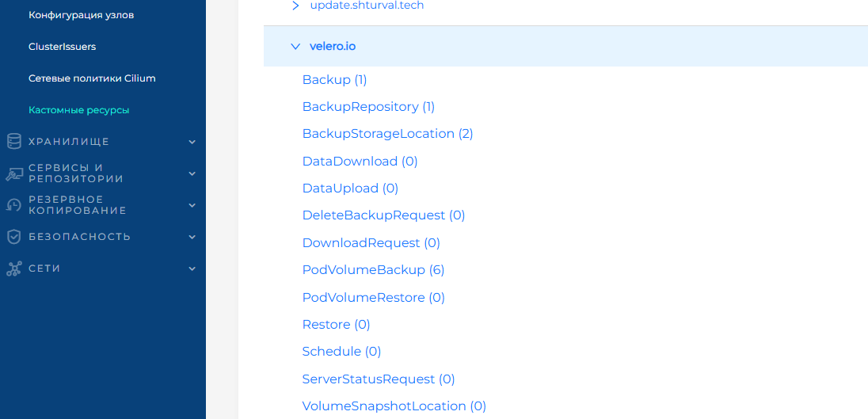Collapse the velero.io group
This screenshot has width=868, height=419.
[x=295, y=47]
